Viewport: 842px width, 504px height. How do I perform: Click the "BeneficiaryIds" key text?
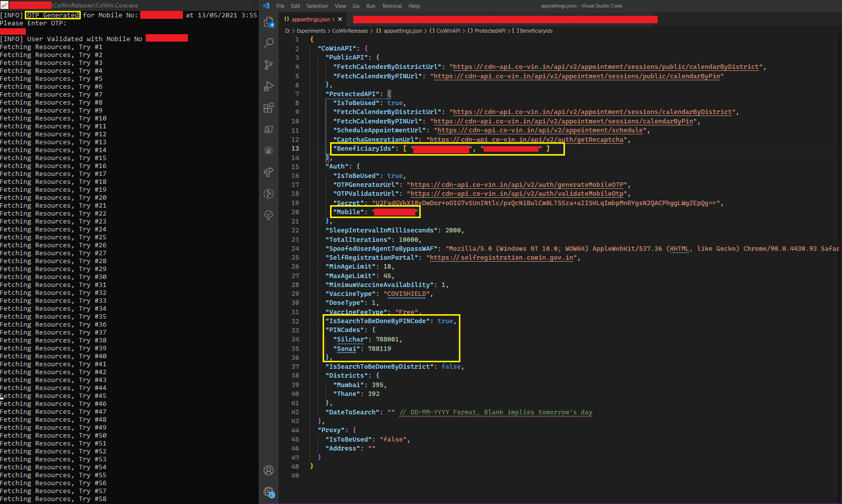pos(364,149)
